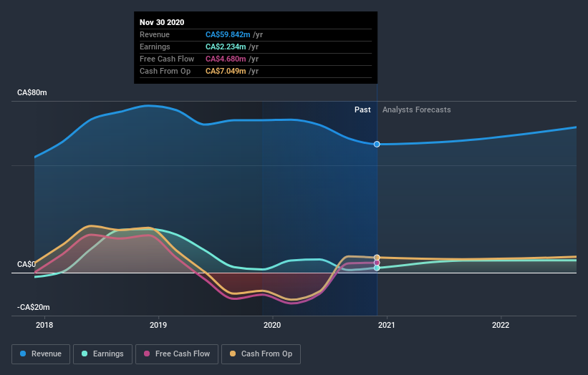Click the Earnings row label in tooltip

click(x=155, y=47)
